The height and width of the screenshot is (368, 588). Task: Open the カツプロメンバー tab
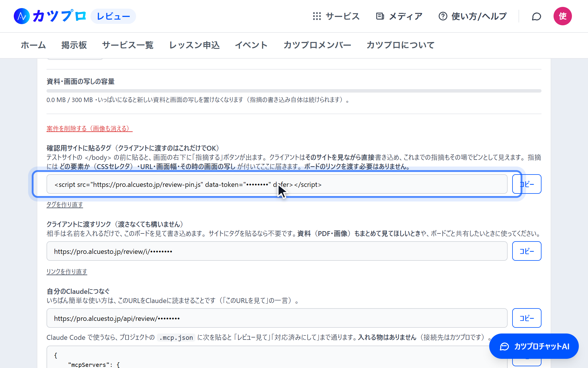click(317, 45)
